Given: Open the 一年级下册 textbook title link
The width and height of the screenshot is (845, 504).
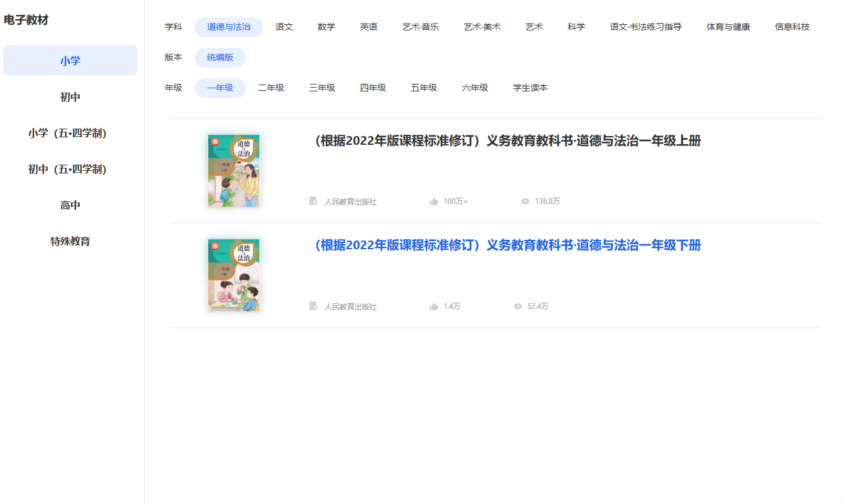Looking at the screenshot, I should (x=507, y=245).
